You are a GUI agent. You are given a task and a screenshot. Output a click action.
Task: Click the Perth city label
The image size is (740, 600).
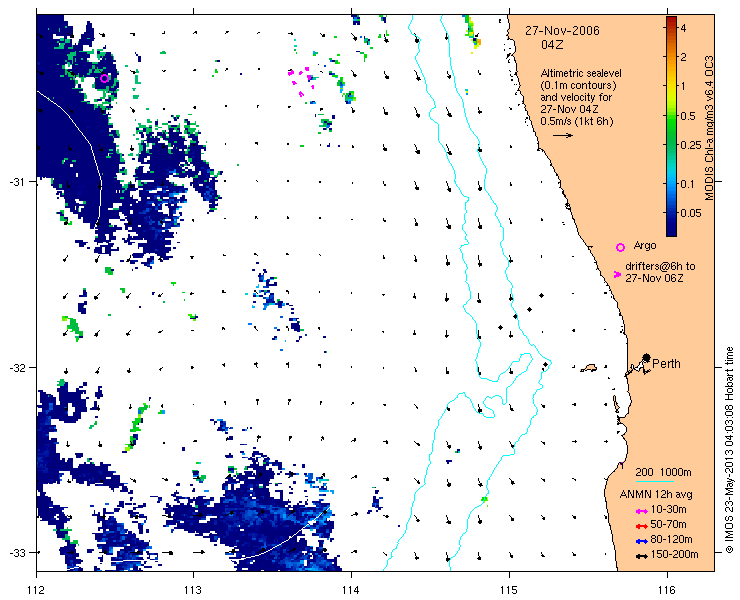coord(666,363)
